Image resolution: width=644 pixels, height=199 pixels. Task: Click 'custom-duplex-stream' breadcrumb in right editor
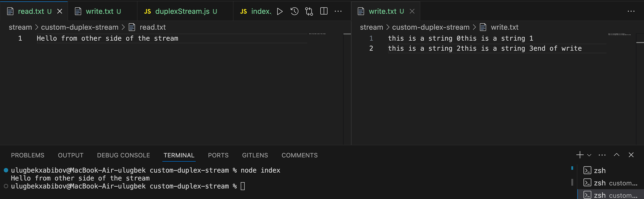[431, 27]
